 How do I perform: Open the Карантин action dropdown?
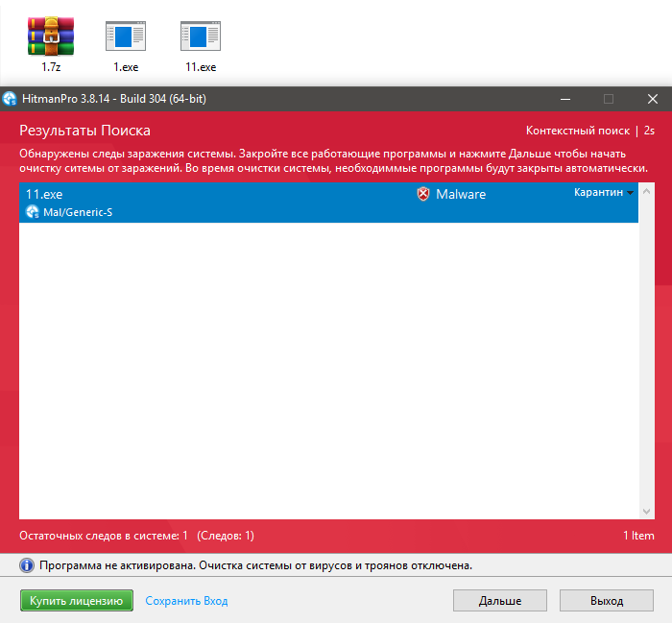pyautogui.click(x=604, y=192)
